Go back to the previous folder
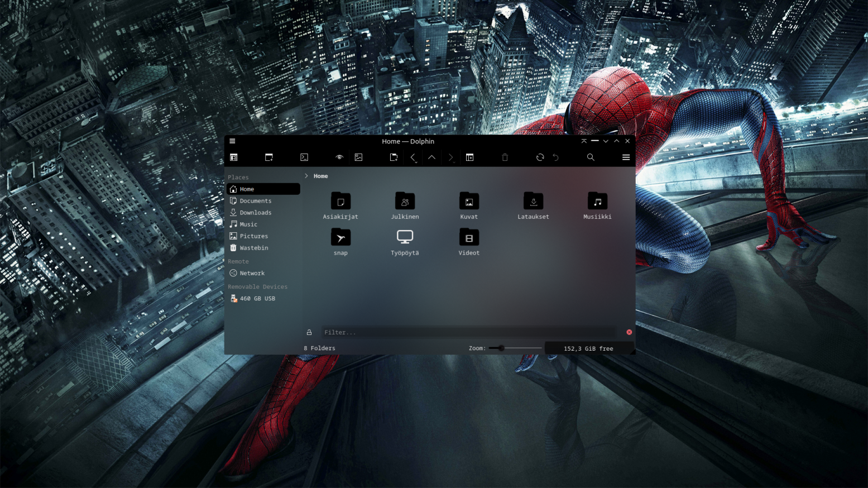Screen dimensions: 868x488 click(413, 157)
